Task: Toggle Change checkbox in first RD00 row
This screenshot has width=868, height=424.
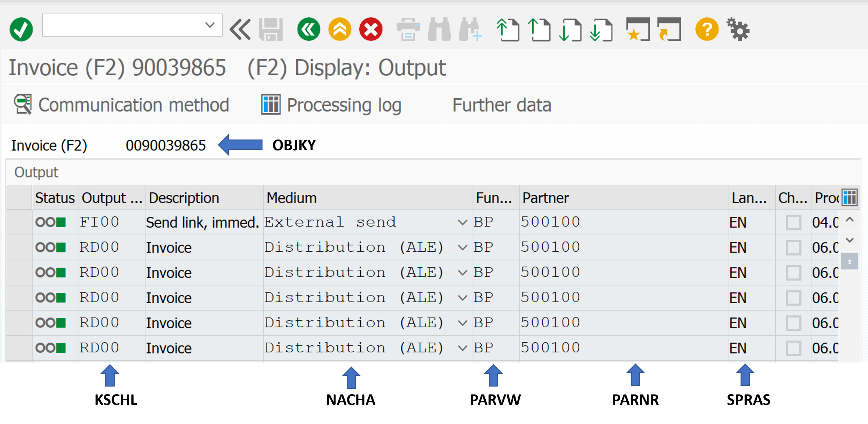Action: 793,248
